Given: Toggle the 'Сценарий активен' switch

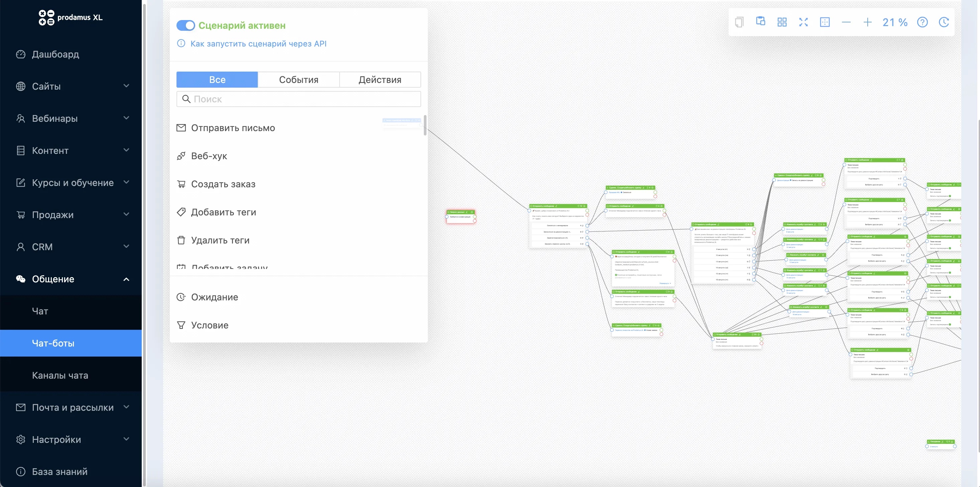Looking at the screenshot, I should tap(186, 25).
